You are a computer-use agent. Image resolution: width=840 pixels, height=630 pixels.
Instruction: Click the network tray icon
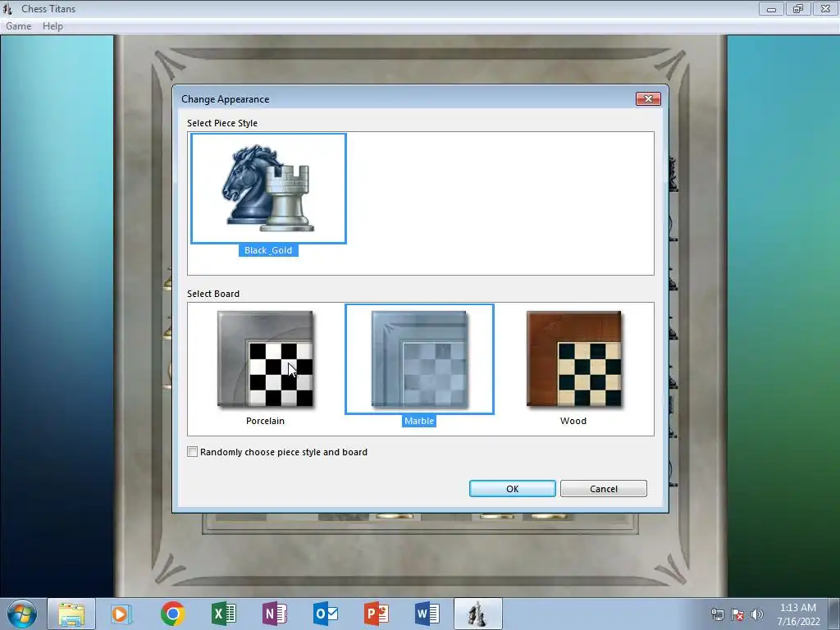pos(717,614)
